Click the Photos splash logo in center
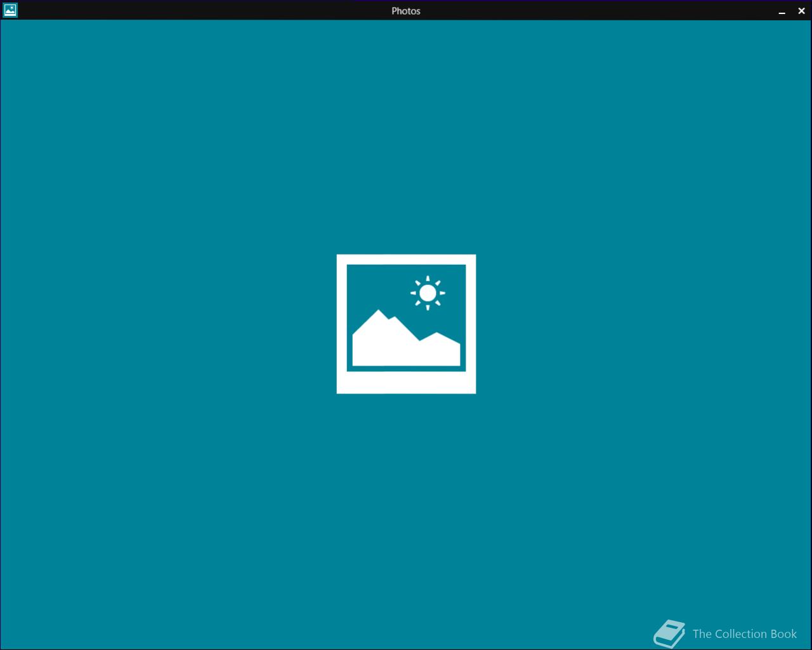The width and height of the screenshot is (812, 650). 406,324
